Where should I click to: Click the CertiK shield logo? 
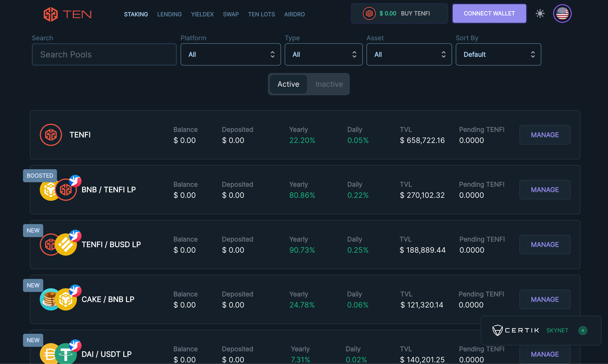point(497,330)
